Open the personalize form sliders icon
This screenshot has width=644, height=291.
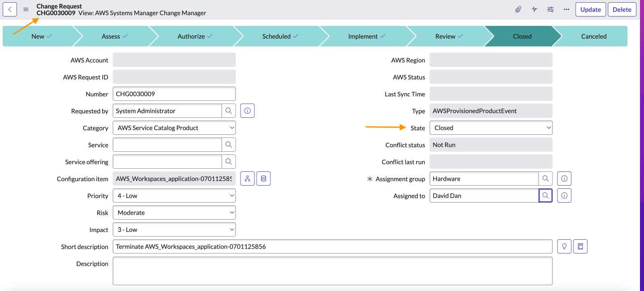550,9
